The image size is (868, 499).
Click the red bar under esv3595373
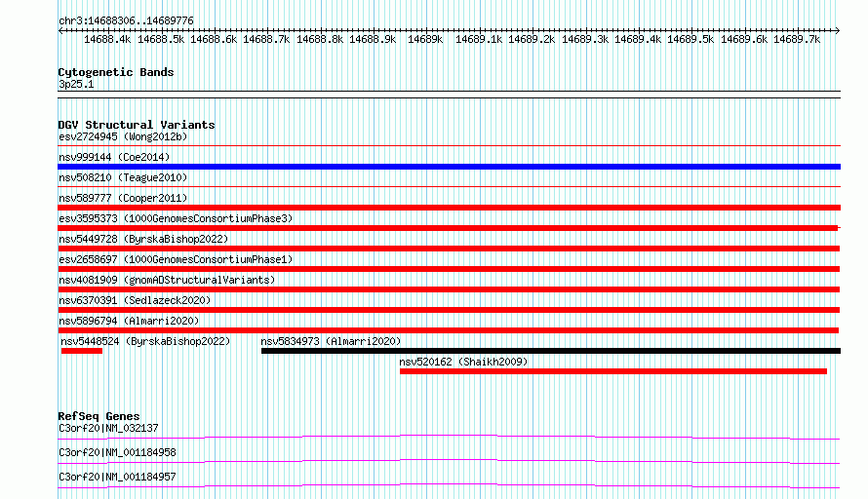(x=449, y=228)
